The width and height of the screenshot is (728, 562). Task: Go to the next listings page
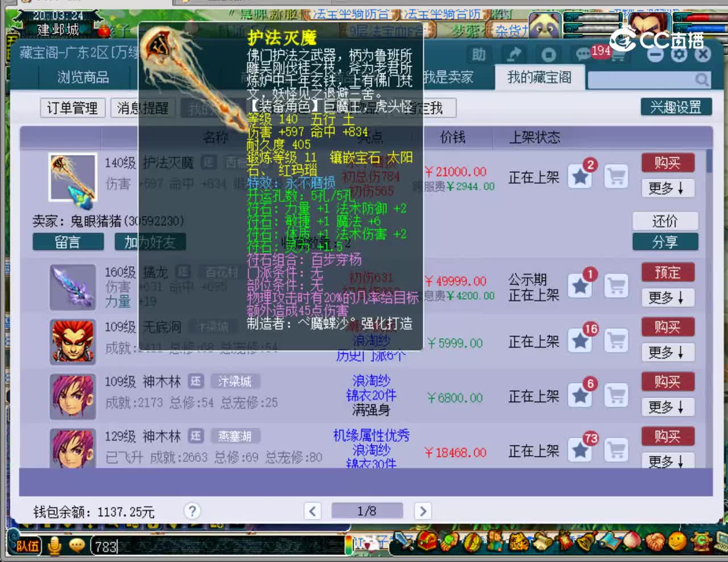pyautogui.click(x=423, y=511)
